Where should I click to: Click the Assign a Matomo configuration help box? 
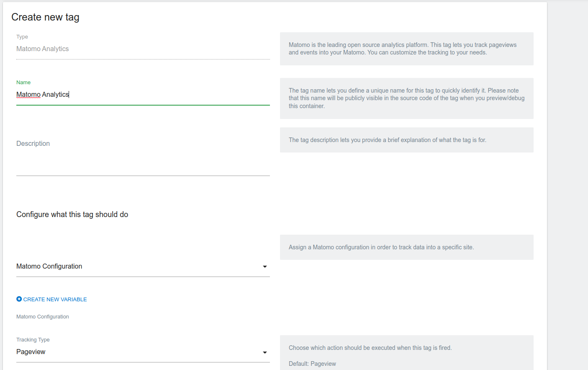coord(406,247)
